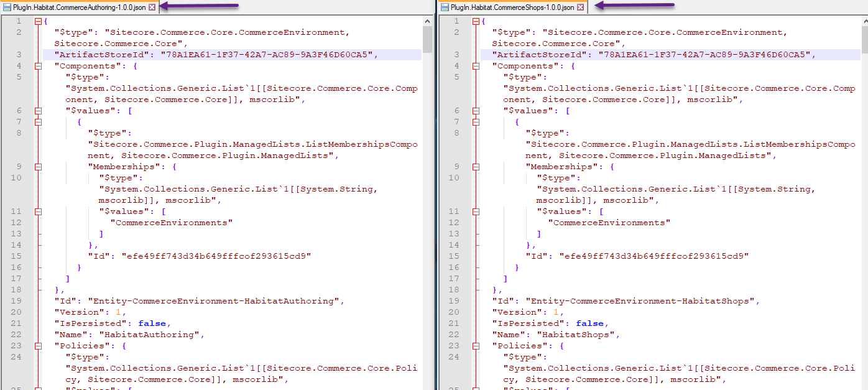The height and width of the screenshot is (390, 868).
Task: Select the PlugIn.Habitat.CommerceShops-1.0.0.json tab
Action: 513,7
